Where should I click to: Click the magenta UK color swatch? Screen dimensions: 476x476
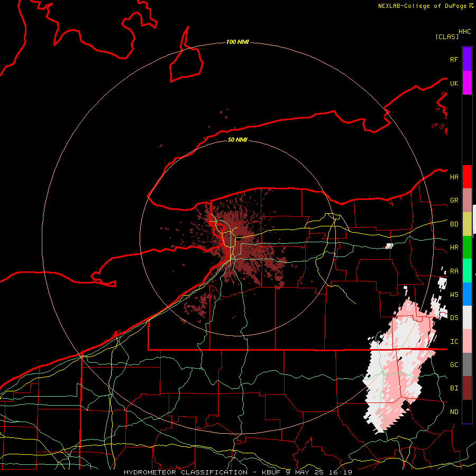(x=467, y=83)
